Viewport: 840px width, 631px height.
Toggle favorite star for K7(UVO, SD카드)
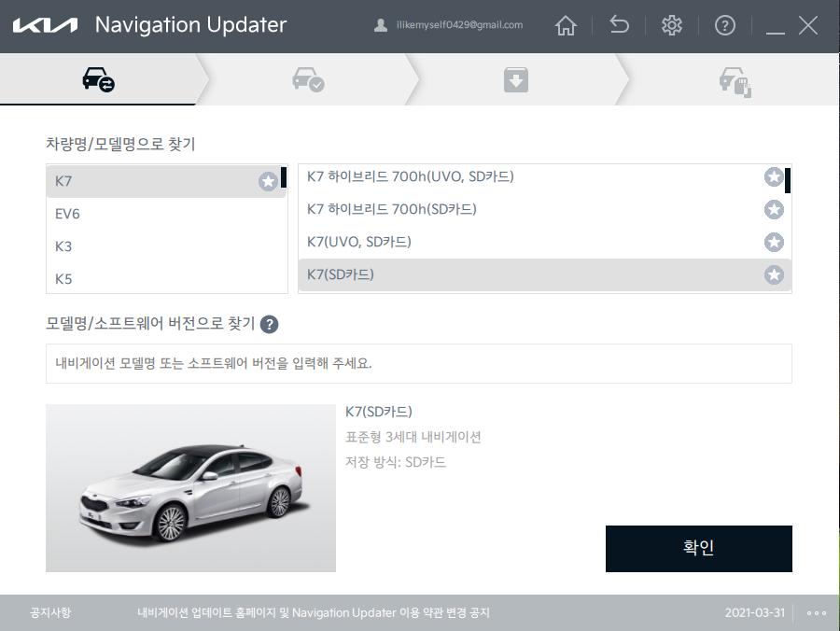[x=774, y=243]
